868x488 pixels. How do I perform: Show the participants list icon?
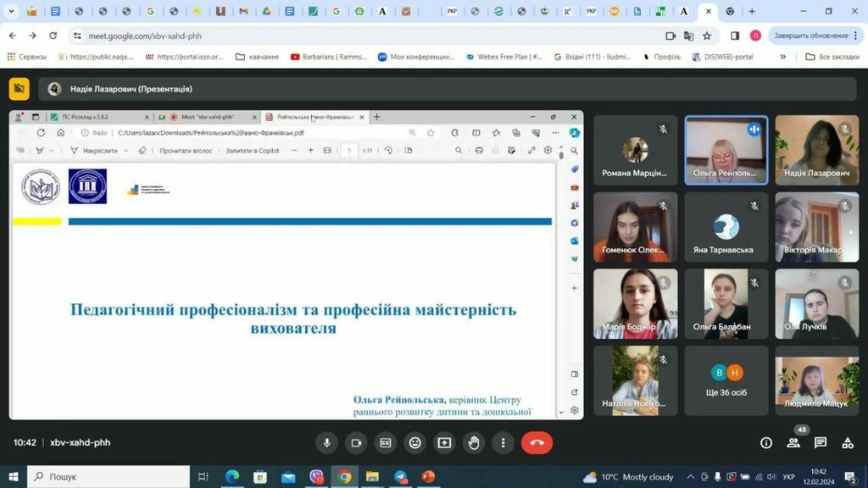(793, 442)
